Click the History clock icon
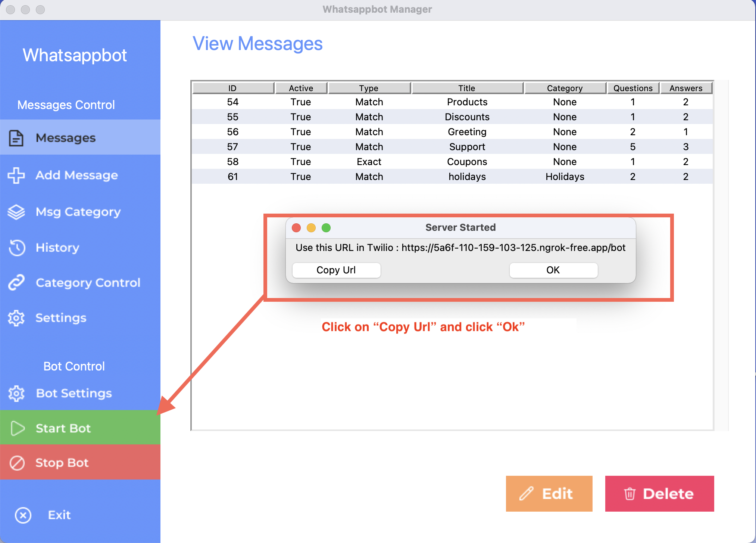Image resolution: width=756 pixels, height=543 pixels. 17,248
